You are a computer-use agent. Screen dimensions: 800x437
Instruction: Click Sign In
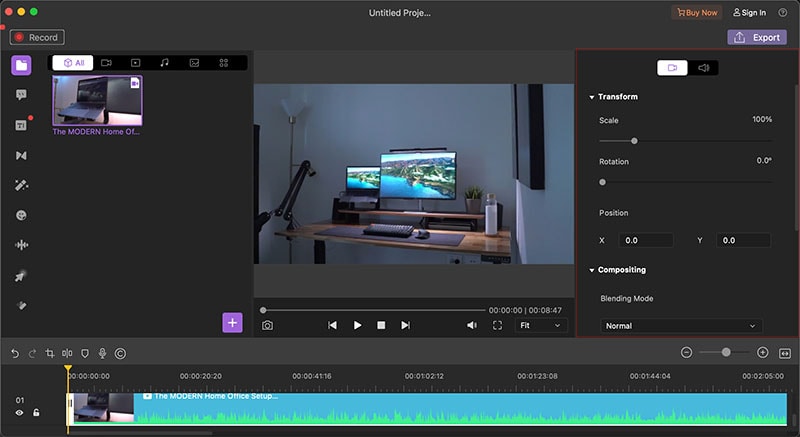tap(749, 12)
